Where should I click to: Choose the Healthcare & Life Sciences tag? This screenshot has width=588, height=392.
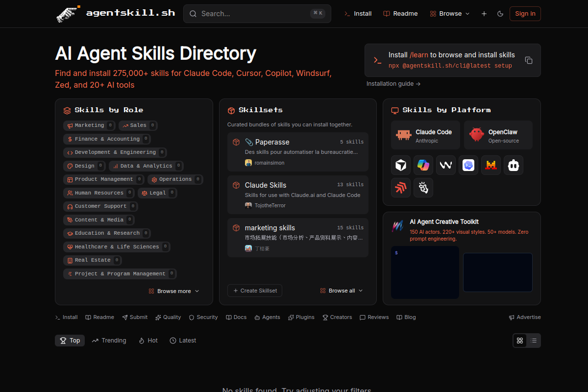point(117,247)
